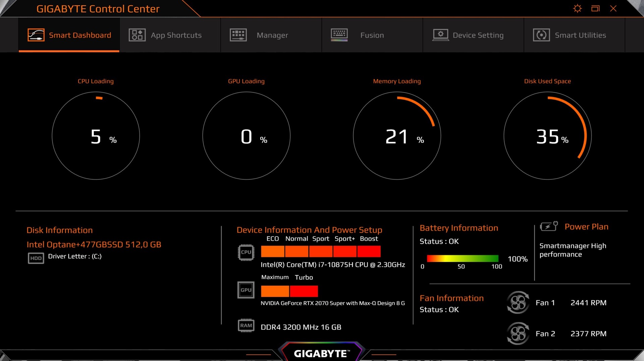Click the Fan 2 icon
This screenshot has width=644, height=361.
point(518,333)
